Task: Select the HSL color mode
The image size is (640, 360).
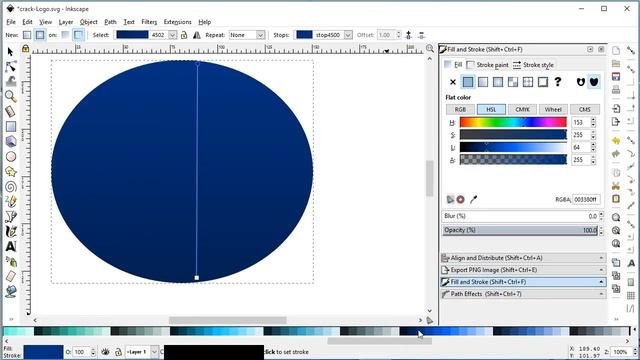Action: click(x=491, y=109)
